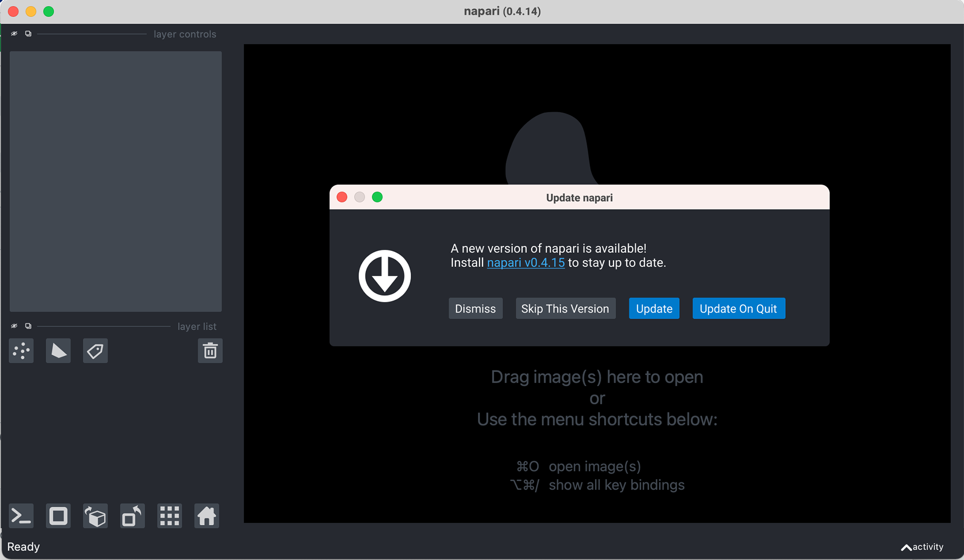
Task: Toggle grid view mode
Action: pos(170,516)
